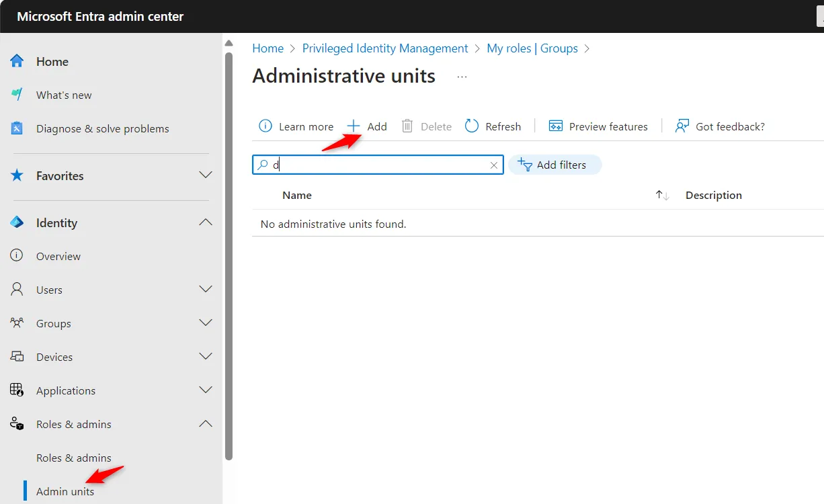Expand the Devices section chevron

(206, 356)
